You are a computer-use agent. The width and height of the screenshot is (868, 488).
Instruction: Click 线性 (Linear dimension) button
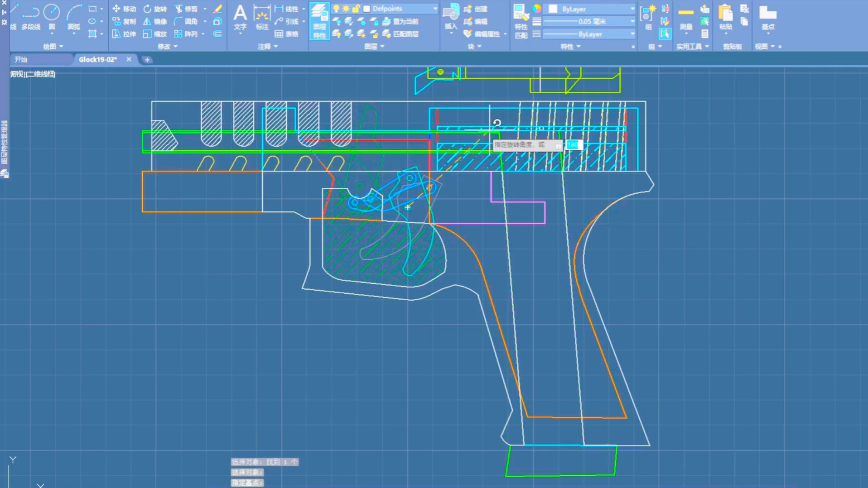pos(287,9)
